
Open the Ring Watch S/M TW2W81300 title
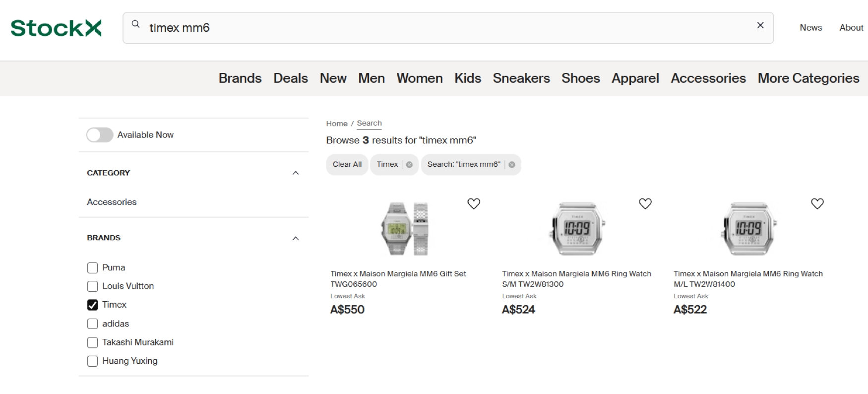click(x=576, y=279)
